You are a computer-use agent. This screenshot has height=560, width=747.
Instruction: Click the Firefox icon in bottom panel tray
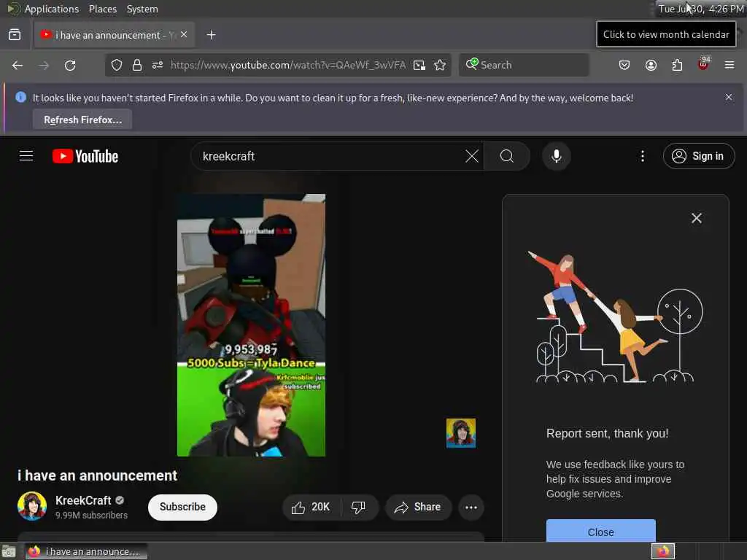coord(663,551)
